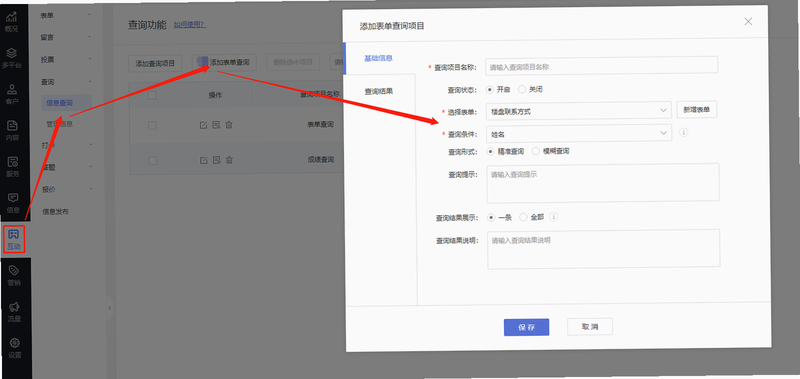Click edit icon in 成绩查询 row
800x379 pixels.
point(204,160)
